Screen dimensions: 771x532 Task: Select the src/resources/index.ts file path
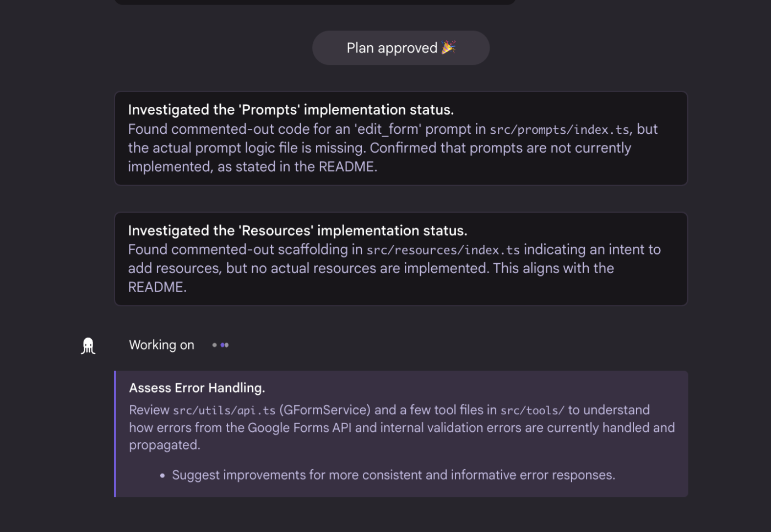coord(443,250)
